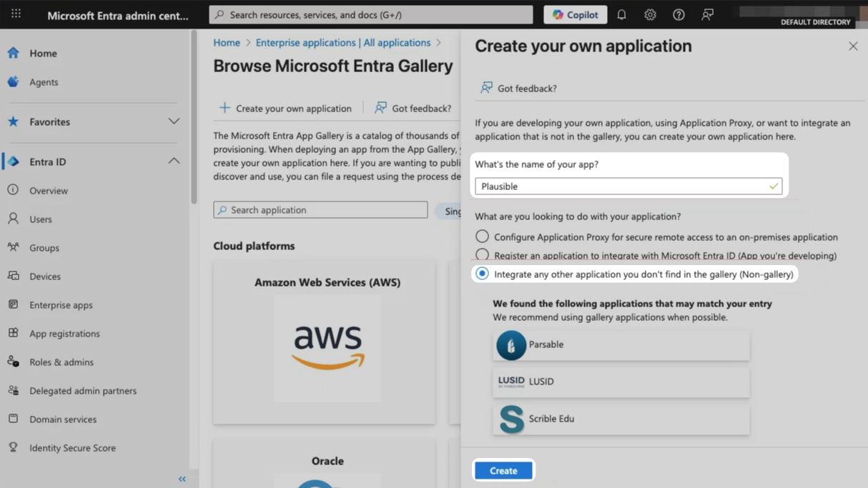
Task: Click the Identity Secure Score trophy icon
Action: pyautogui.click(x=13, y=447)
